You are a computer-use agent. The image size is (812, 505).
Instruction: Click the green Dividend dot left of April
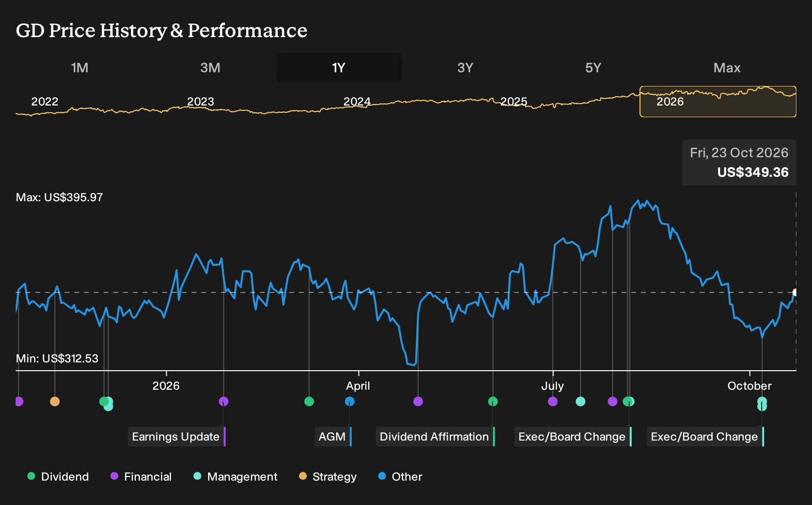(x=309, y=401)
